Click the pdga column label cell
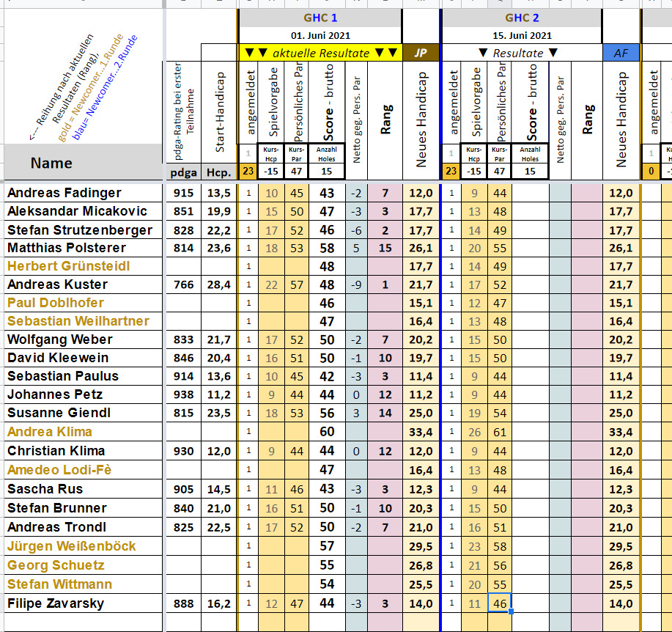This screenshot has width=672, height=632. [183, 172]
